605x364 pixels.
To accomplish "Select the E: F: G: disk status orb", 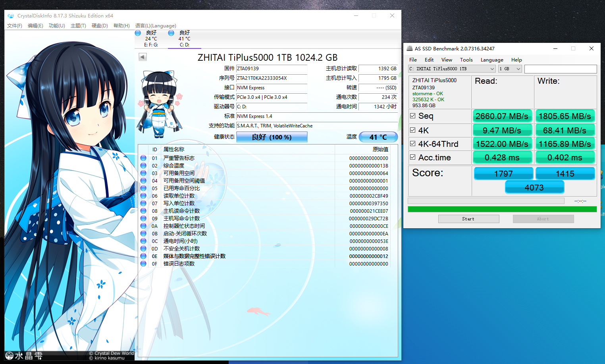I will point(138,33).
